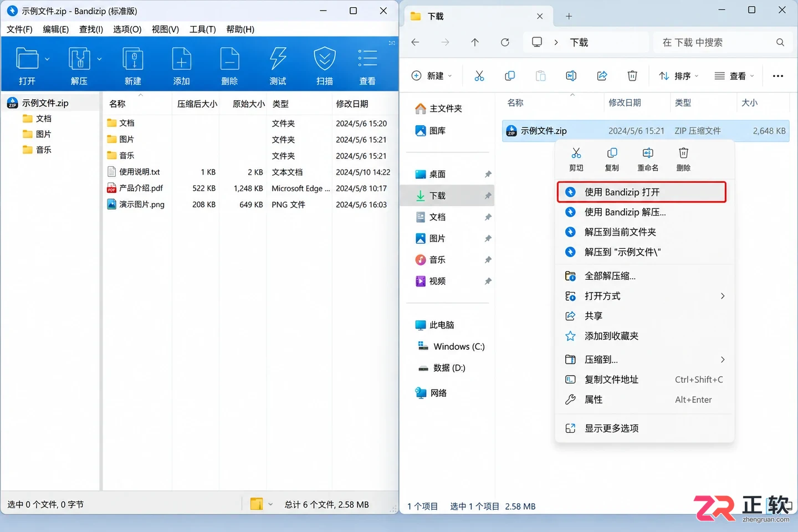This screenshot has width=798, height=532.
Task: Click the Copy (复制) icon in context menu
Action: (612, 153)
